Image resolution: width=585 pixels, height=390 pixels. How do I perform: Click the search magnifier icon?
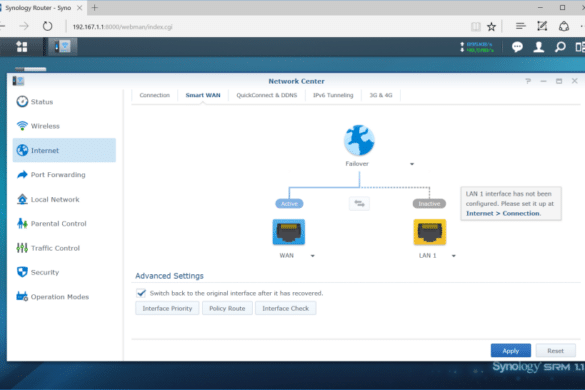tap(560, 47)
